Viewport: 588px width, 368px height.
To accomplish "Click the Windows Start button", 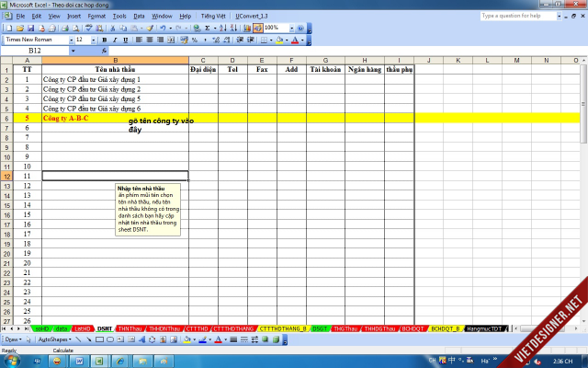I will coord(11,360).
